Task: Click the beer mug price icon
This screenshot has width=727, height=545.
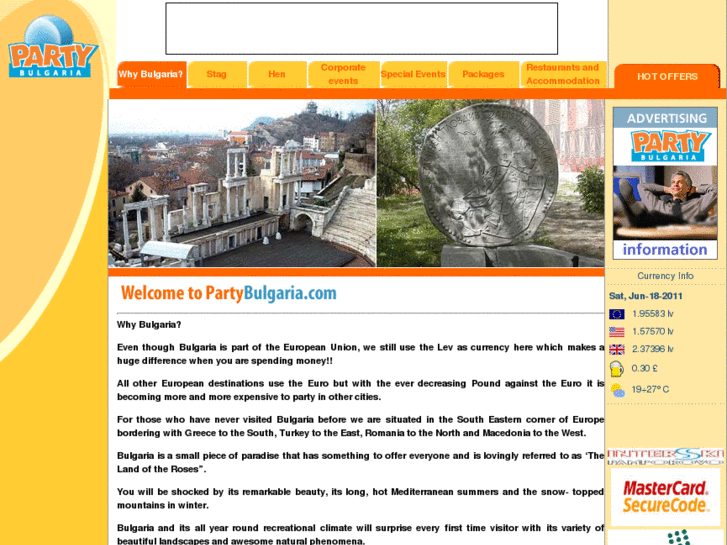Action: (616, 369)
